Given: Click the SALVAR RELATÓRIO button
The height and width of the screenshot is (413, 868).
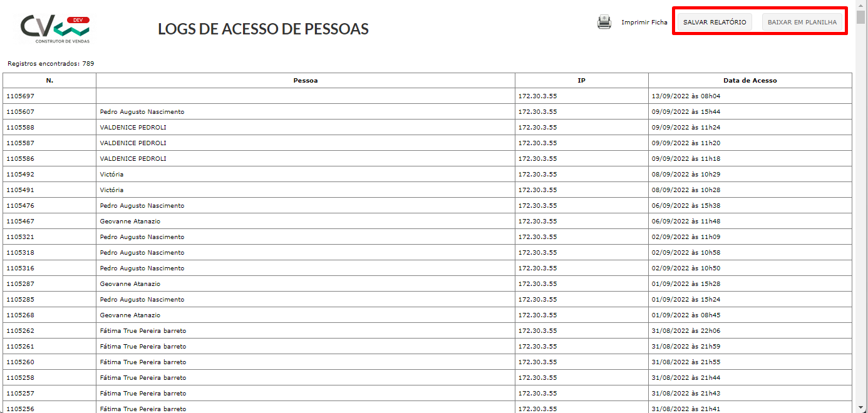Looking at the screenshot, I should (715, 22).
